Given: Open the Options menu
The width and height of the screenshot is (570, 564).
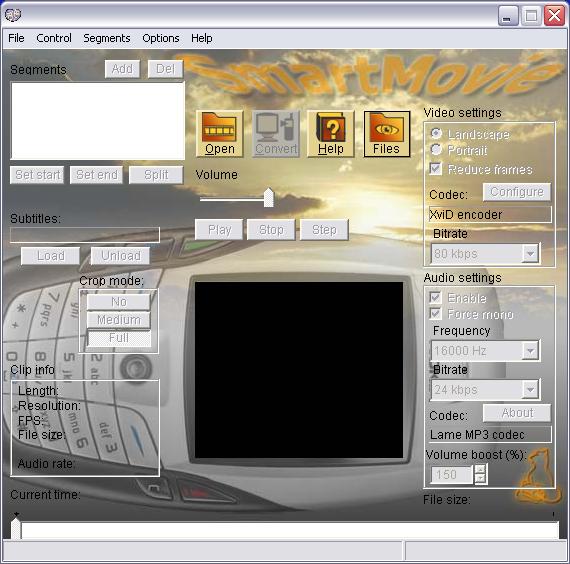Looking at the screenshot, I should tap(161, 38).
